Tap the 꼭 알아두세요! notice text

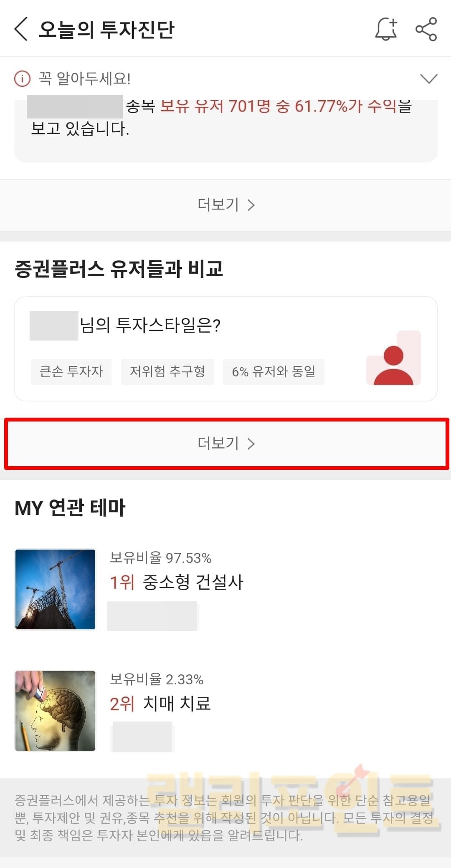point(85,78)
